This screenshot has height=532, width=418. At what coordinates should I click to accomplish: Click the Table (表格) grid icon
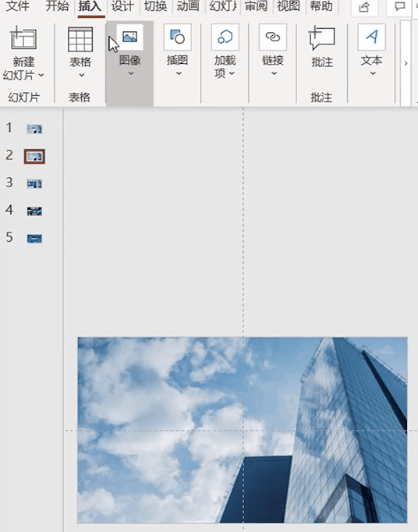[80, 39]
